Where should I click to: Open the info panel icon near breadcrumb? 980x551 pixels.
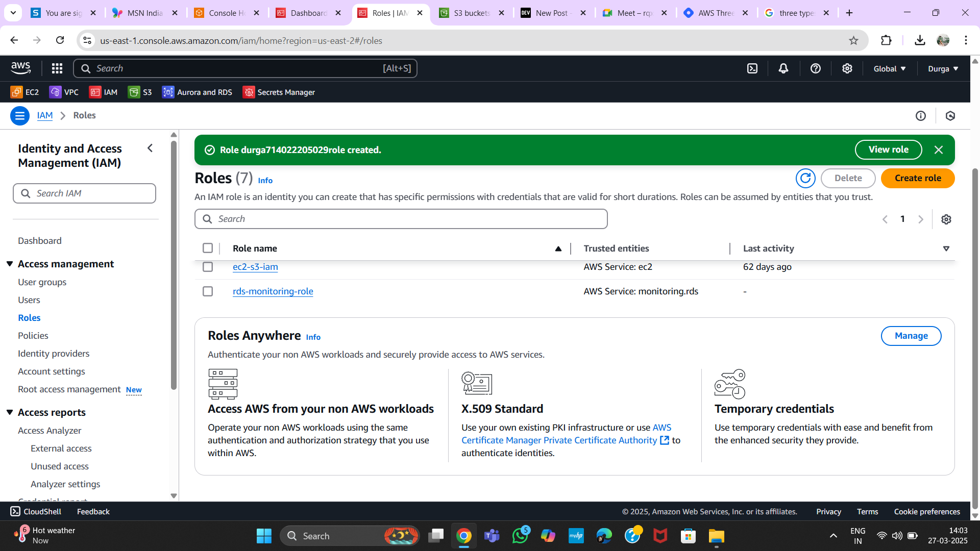click(x=921, y=116)
